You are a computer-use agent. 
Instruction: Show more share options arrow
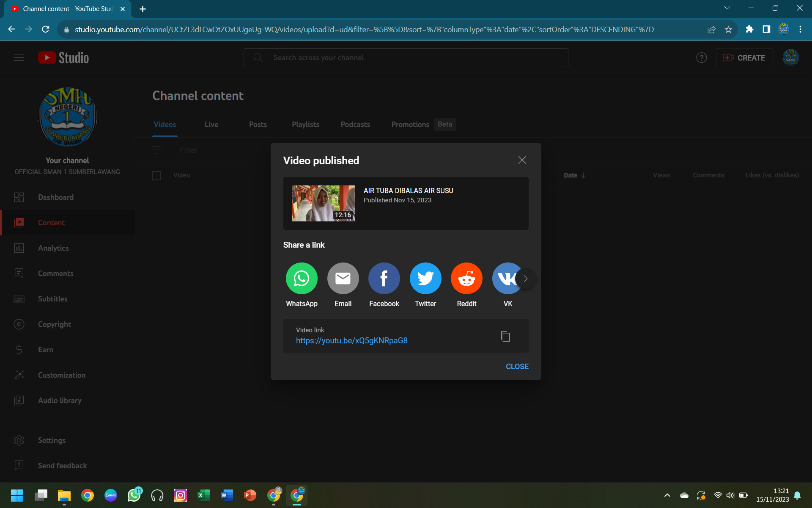[525, 279]
